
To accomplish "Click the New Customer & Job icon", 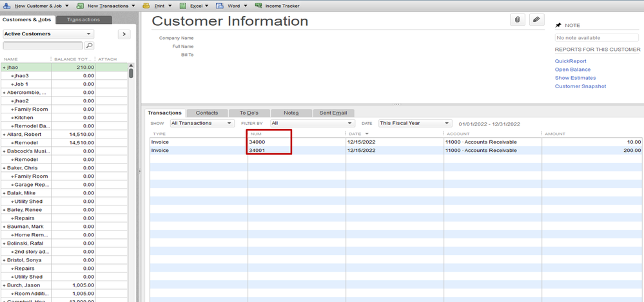I will point(6,6).
